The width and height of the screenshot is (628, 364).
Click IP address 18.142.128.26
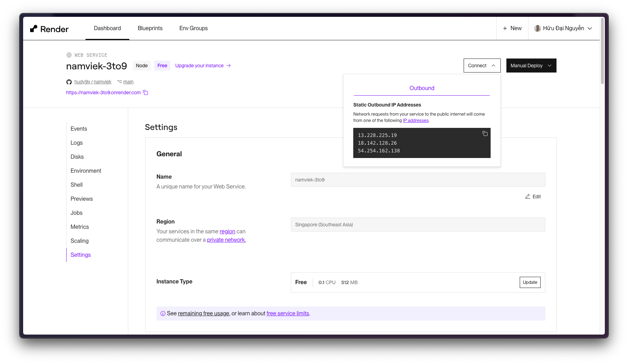coord(377,143)
